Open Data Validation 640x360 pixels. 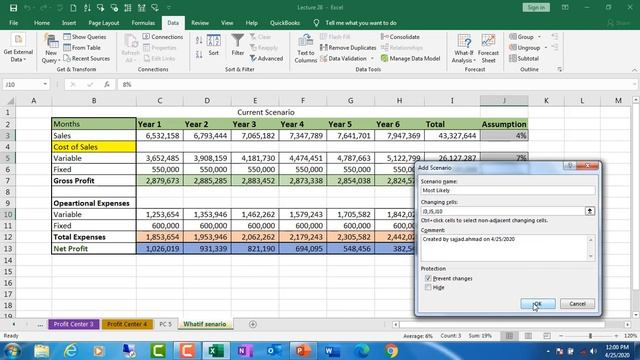pos(344,59)
